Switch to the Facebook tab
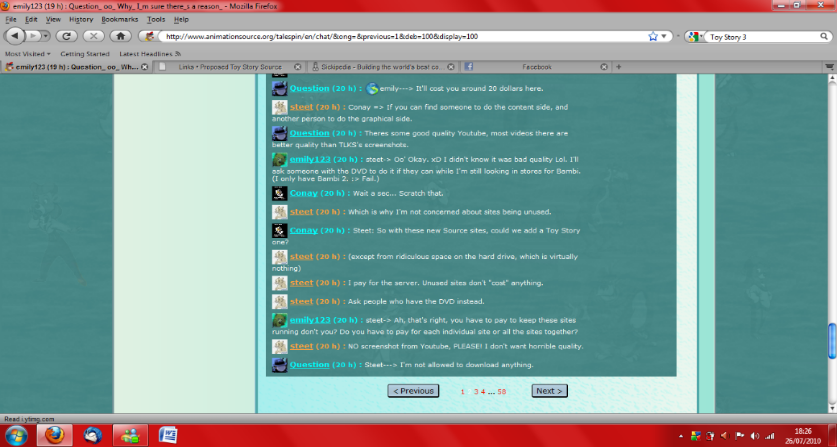The image size is (837, 447). click(x=536, y=67)
